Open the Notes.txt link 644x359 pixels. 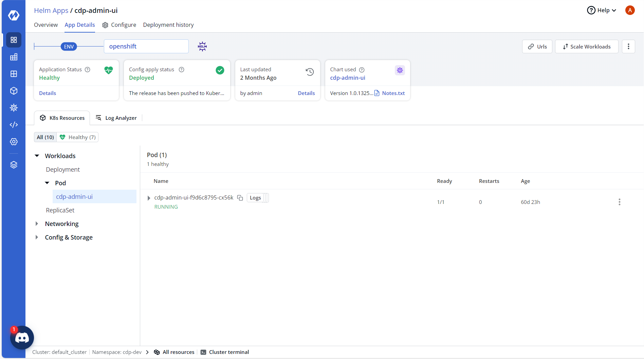(393, 93)
